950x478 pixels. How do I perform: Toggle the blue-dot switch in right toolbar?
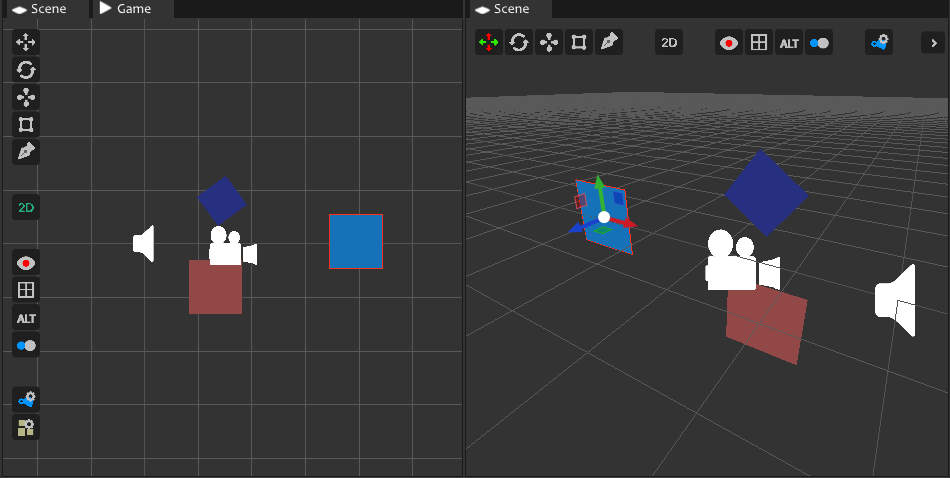coord(819,42)
